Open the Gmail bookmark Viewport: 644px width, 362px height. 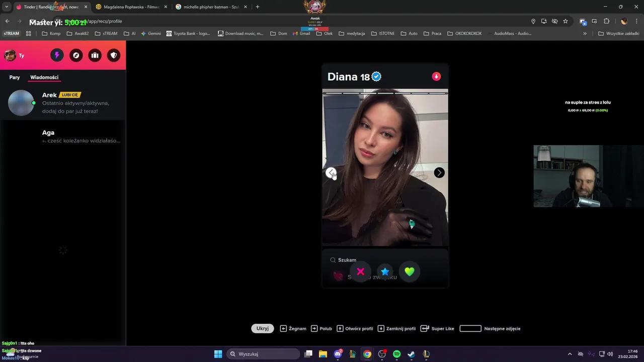(301, 34)
